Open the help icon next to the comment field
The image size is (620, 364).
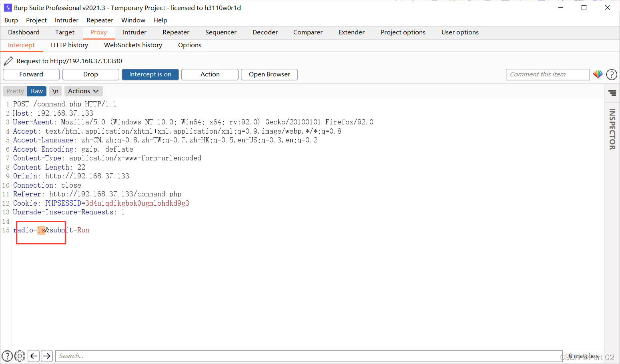coord(612,74)
